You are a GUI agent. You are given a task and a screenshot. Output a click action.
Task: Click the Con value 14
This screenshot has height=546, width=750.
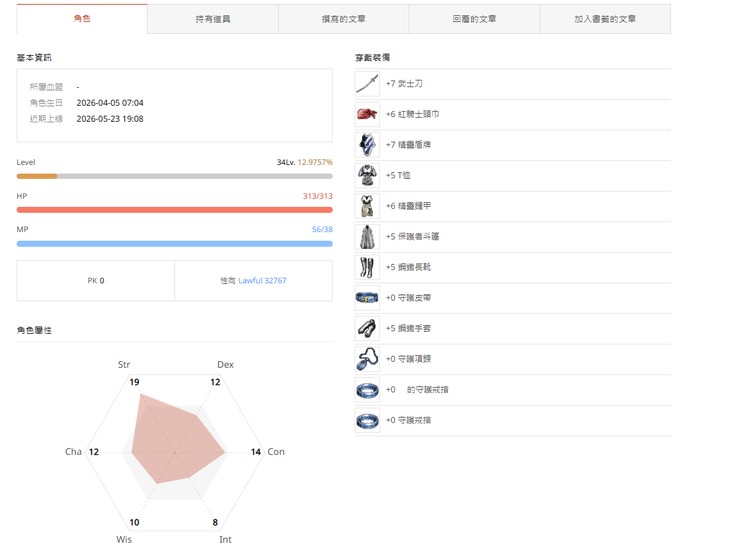[256, 452]
